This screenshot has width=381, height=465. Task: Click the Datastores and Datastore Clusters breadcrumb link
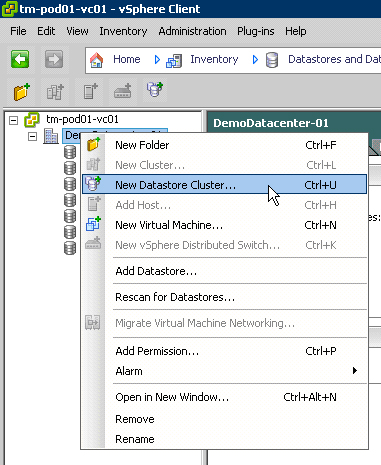(334, 59)
